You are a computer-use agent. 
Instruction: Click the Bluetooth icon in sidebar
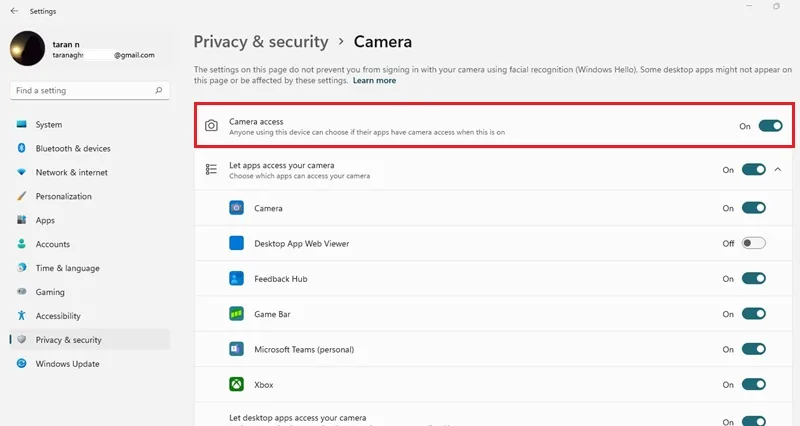21,148
